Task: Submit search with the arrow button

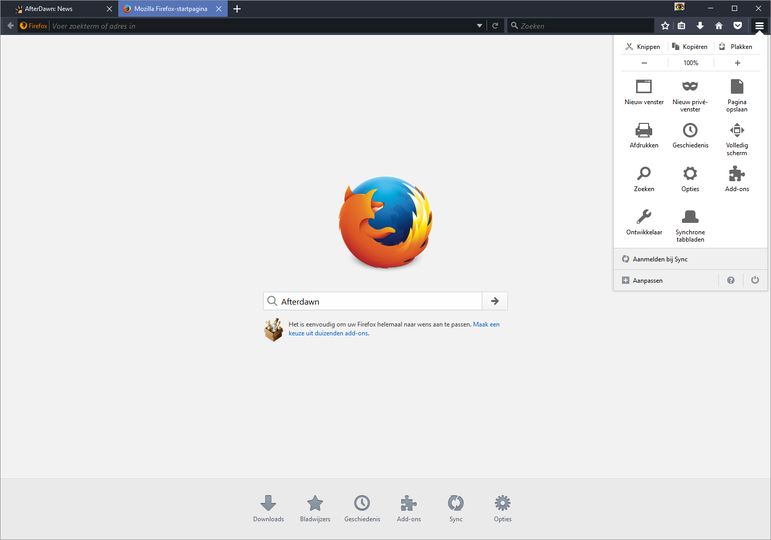Action: [x=495, y=301]
